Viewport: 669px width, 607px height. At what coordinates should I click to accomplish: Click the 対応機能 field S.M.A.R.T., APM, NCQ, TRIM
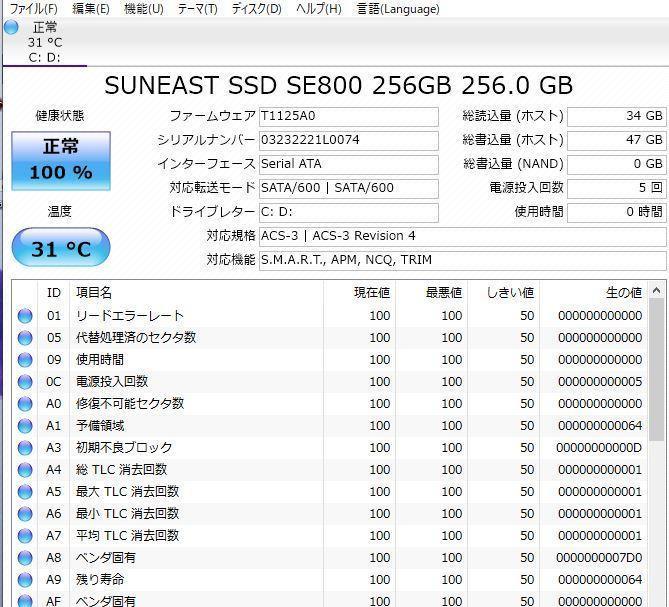click(462, 260)
